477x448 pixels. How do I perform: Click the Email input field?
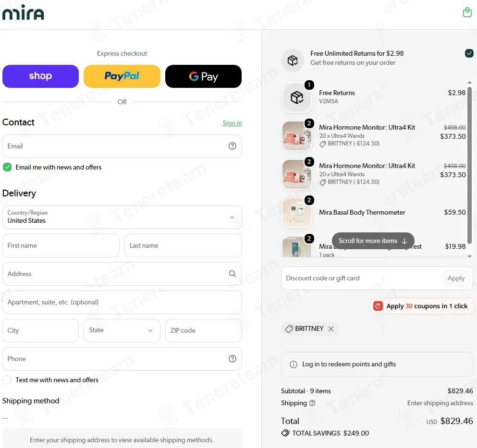point(122,146)
